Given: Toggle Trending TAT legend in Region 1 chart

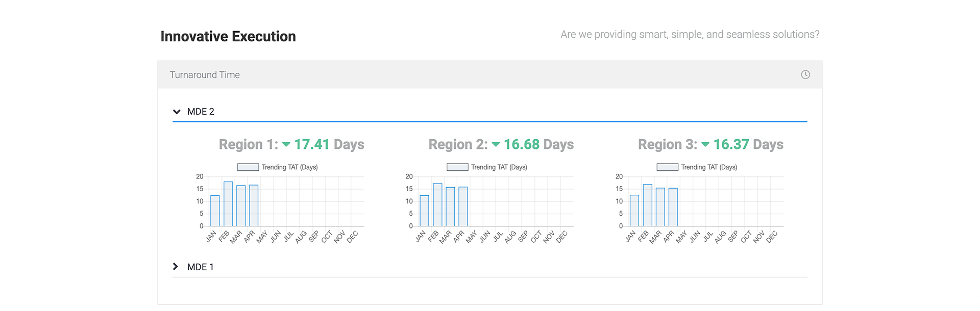Looking at the screenshot, I should [278, 167].
